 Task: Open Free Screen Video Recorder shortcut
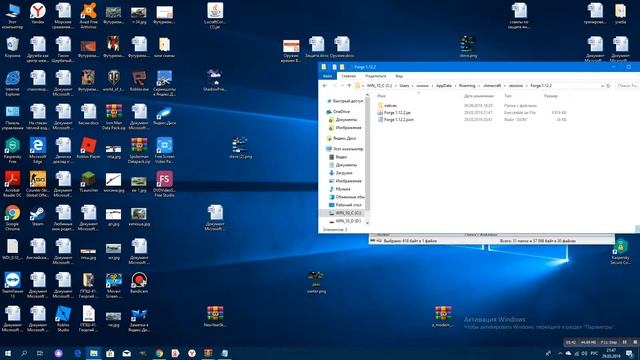coord(164,150)
